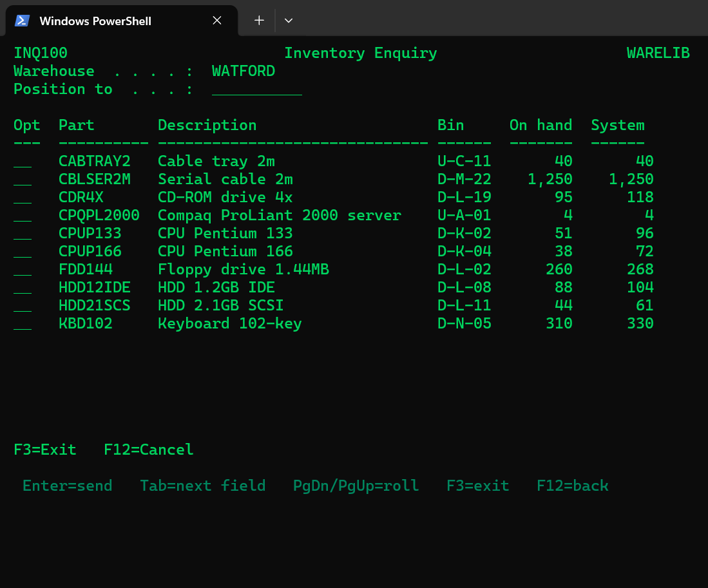Click the Opt field for FDD144
The height and width of the screenshot is (588, 708).
[23, 269]
